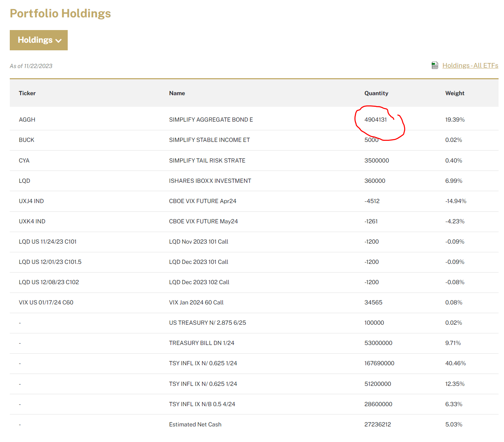Open the Holdings dropdown button
Screen dimensions: 504x442
coord(39,40)
